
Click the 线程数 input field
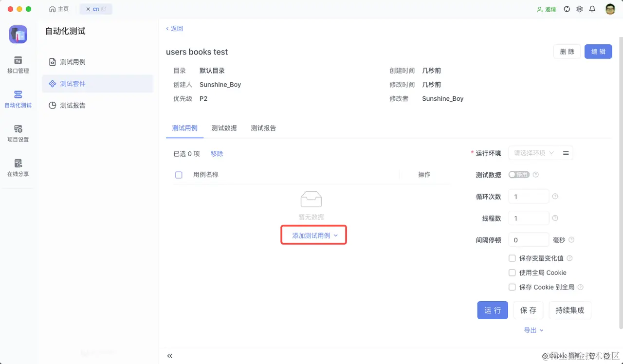pos(529,218)
